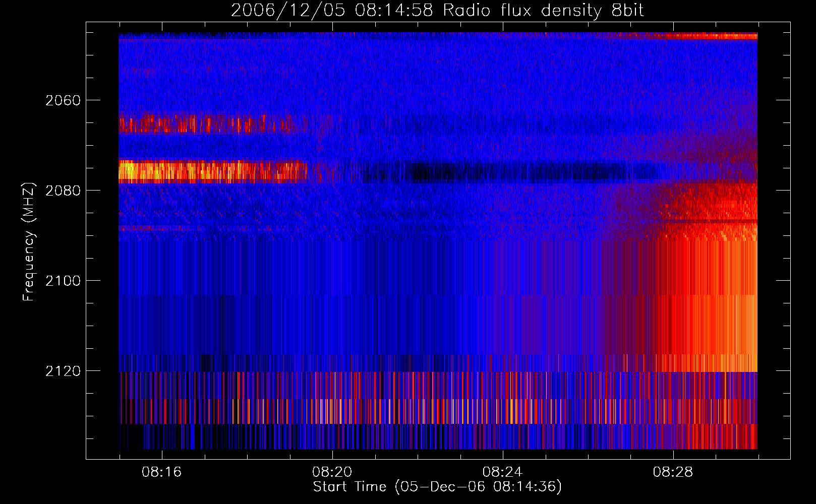The image size is (816, 504).
Task: Click the 08:24 time axis label
Action: [x=503, y=472]
